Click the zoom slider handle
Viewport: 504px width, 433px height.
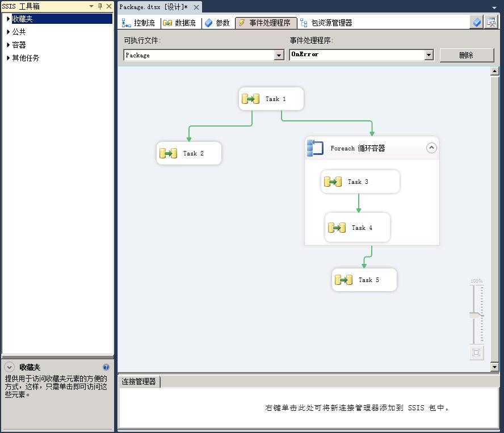pos(476,314)
